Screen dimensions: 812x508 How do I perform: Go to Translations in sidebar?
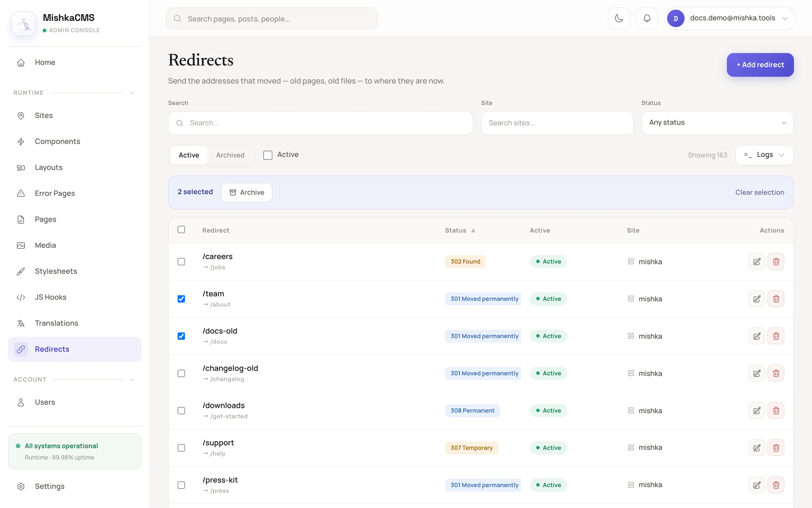[74, 323]
